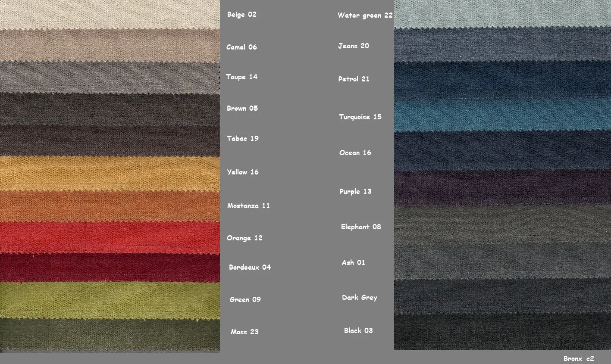Viewport: 611px width, 364px height.
Task: Choose the bright Green 09 fabric swatch
Action: (110, 300)
